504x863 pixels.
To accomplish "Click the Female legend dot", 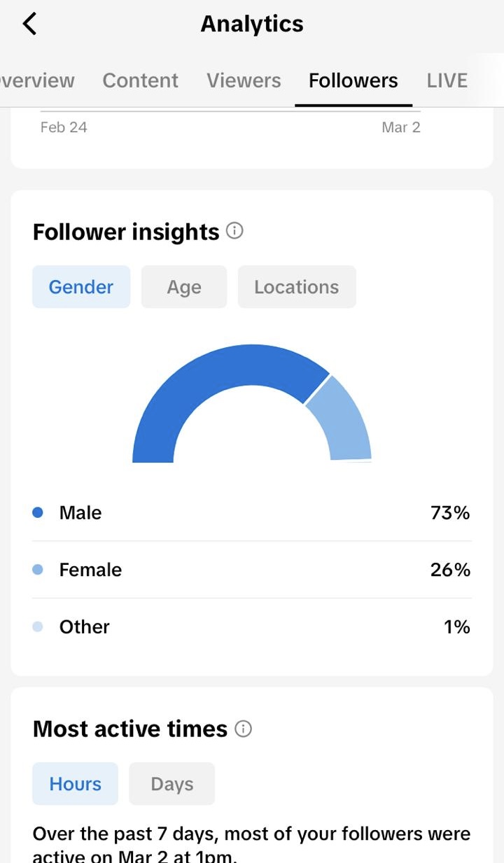I will (38, 570).
